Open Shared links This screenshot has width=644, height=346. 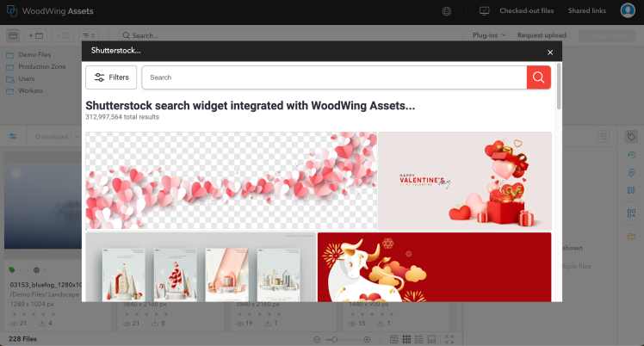[587, 10]
